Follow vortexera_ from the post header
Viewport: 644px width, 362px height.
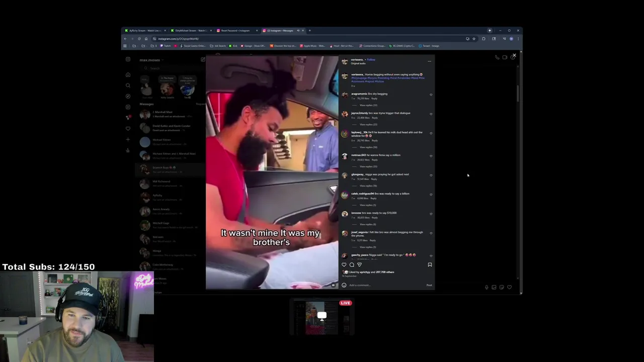tap(371, 60)
